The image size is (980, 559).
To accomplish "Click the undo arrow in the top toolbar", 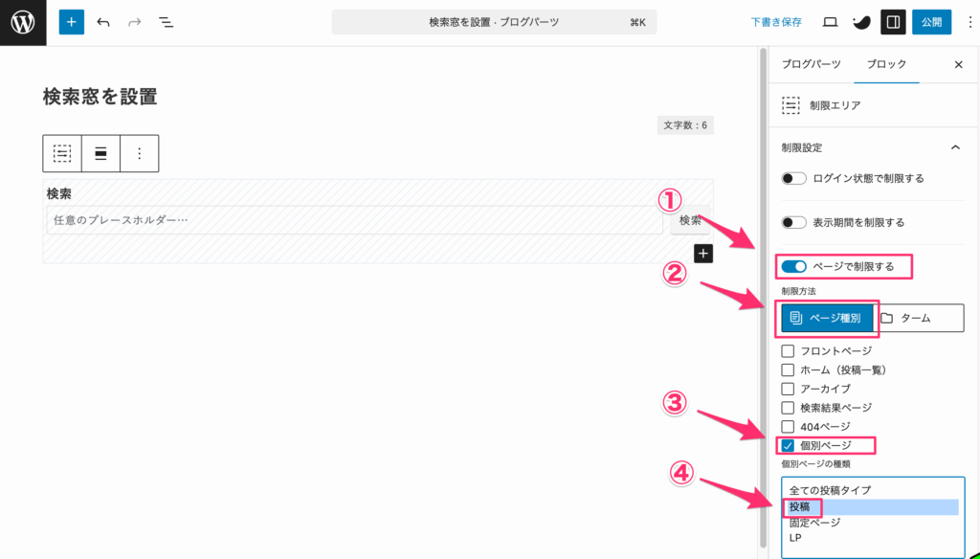I will click(x=103, y=21).
